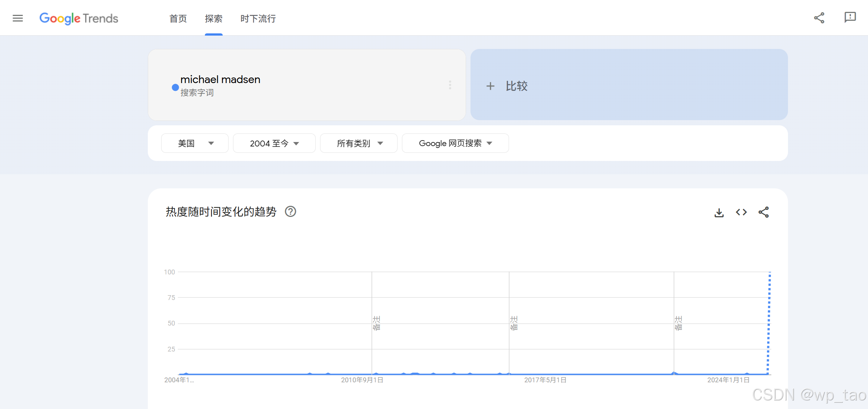Click the 2010年9月1日 axis label

tap(362, 380)
